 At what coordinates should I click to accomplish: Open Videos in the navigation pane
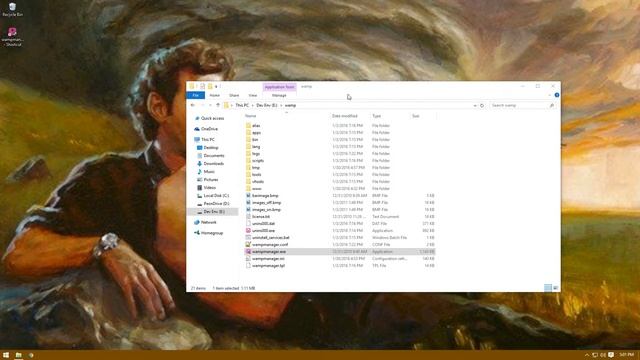(x=207, y=188)
